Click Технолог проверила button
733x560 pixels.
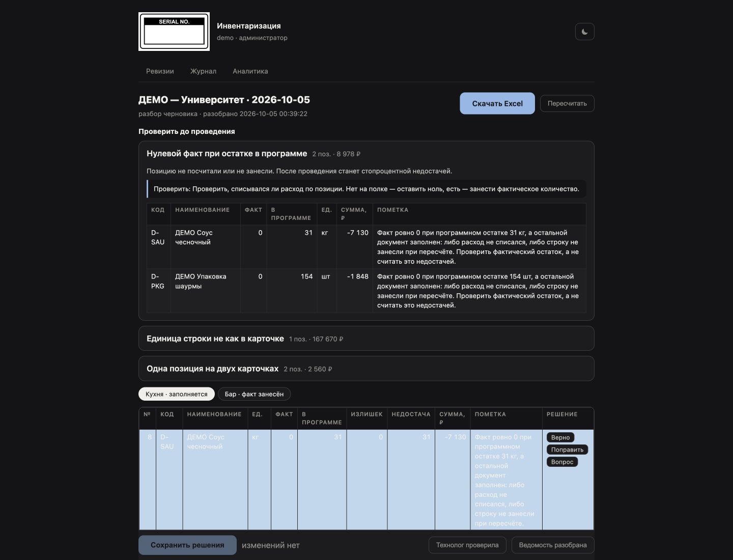click(467, 545)
